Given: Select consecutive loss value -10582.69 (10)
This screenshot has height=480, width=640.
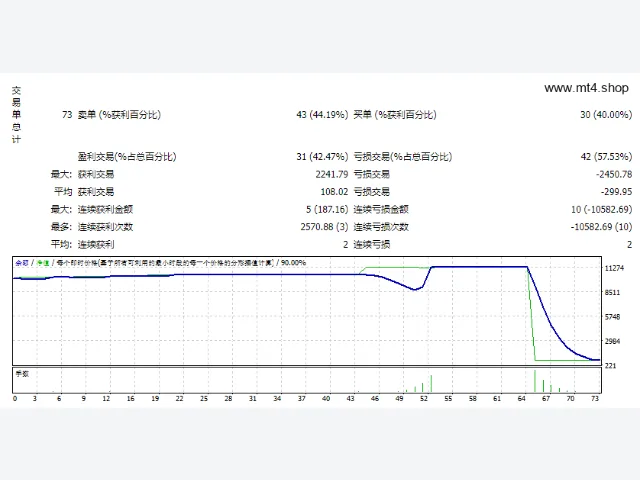Looking at the screenshot, I should (x=602, y=227).
